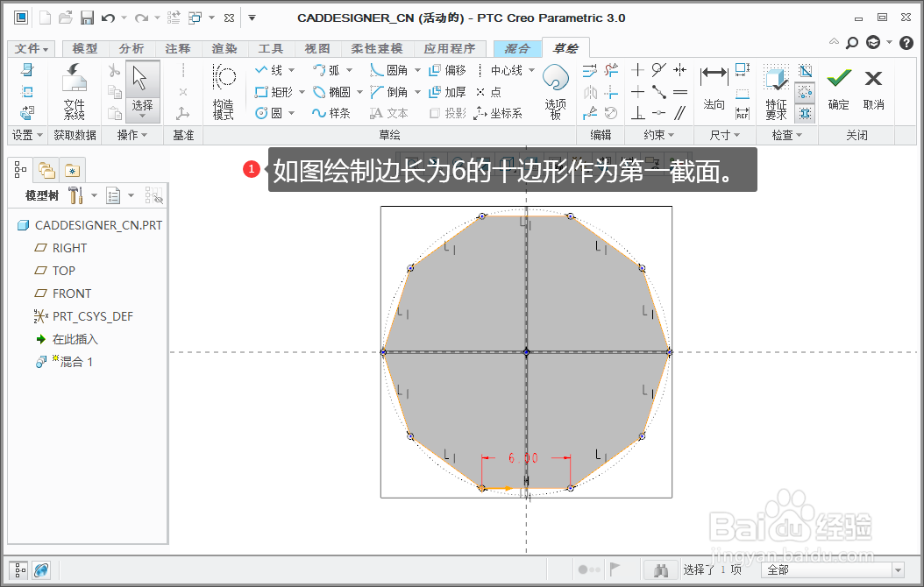Confirm the sketch with 确定 checkmark
Screen dimensions: 924x587
(x=839, y=88)
